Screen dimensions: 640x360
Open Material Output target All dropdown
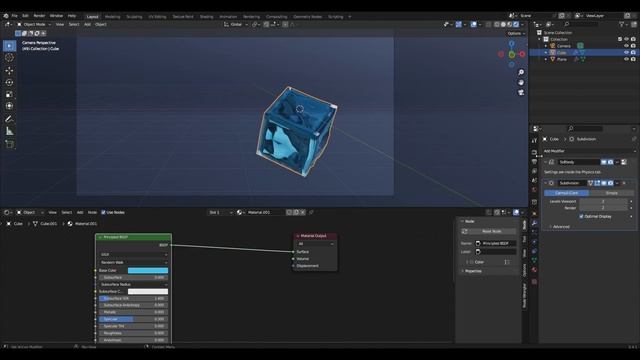316,244
